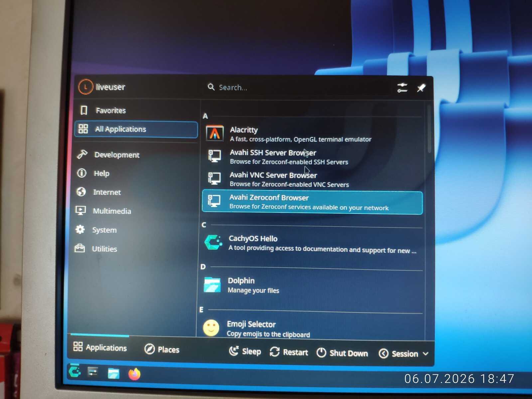Click the Sleep button
Screen dimensions: 532x399
pos(245,351)
